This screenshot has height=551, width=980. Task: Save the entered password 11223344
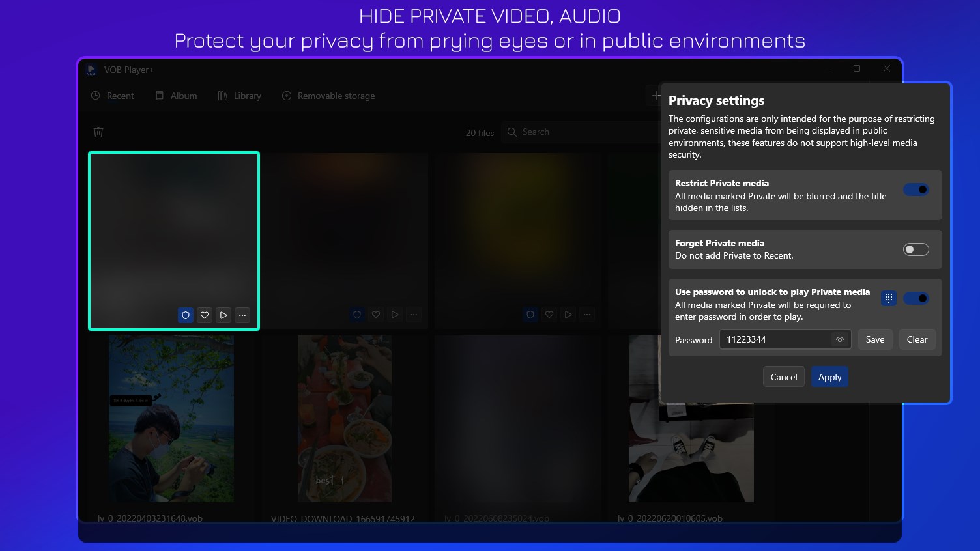pyautogui.click(x=875, y=339)
